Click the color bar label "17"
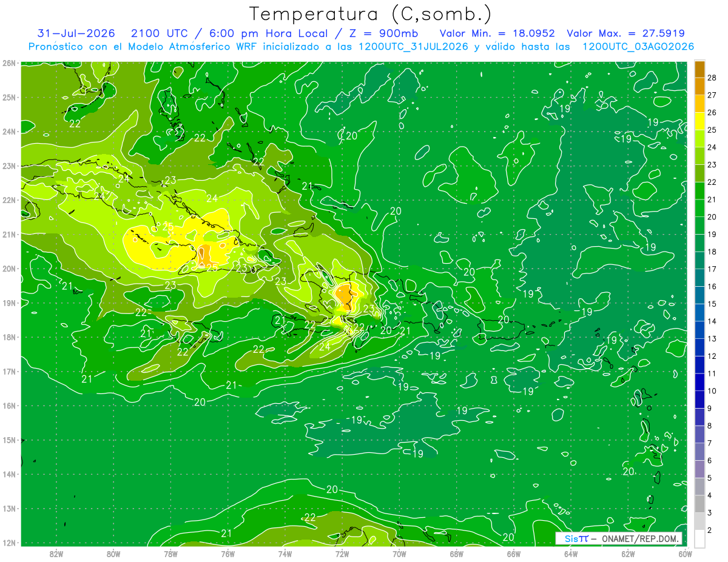The image size is (728, 562). [x=712, y=269]
